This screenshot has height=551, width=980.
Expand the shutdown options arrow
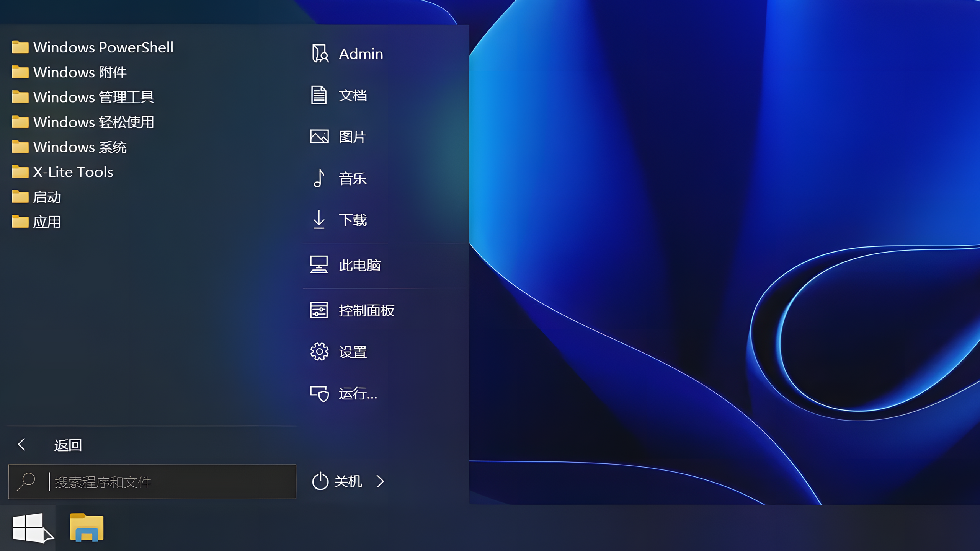(380, 481)
